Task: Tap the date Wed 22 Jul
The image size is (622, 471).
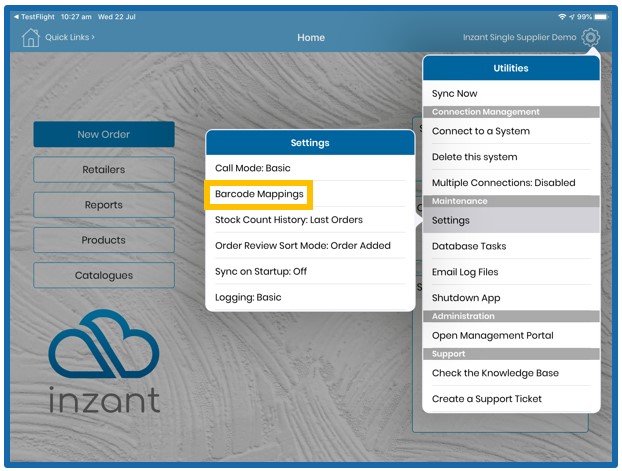Action: 117,17
